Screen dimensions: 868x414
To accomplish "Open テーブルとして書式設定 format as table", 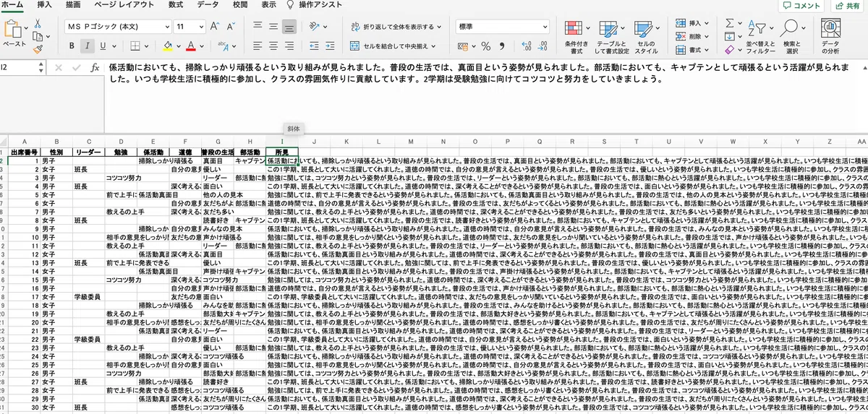I will [611, 36].
